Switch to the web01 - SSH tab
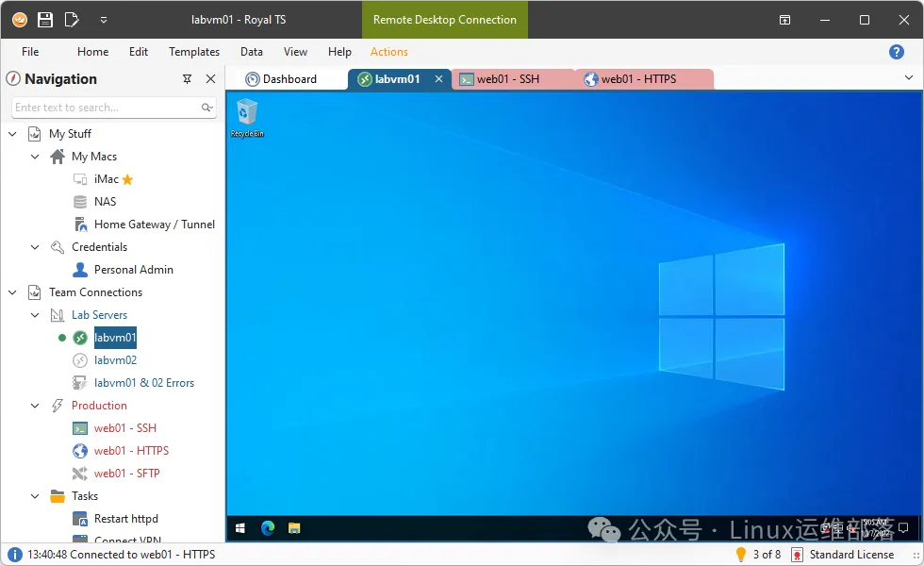This screenshot has height=566, width=924. (507, 79)
